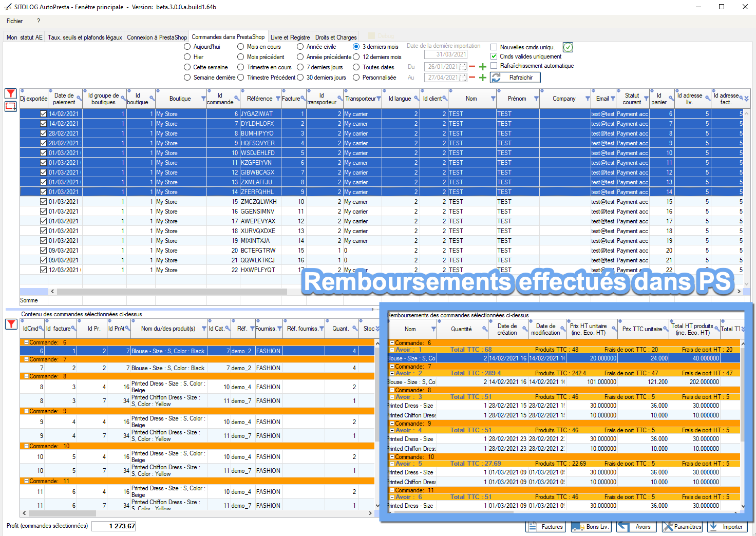756x536 pixels.
Task: Select the Aujourd'hui radio button
Action: 187,47
